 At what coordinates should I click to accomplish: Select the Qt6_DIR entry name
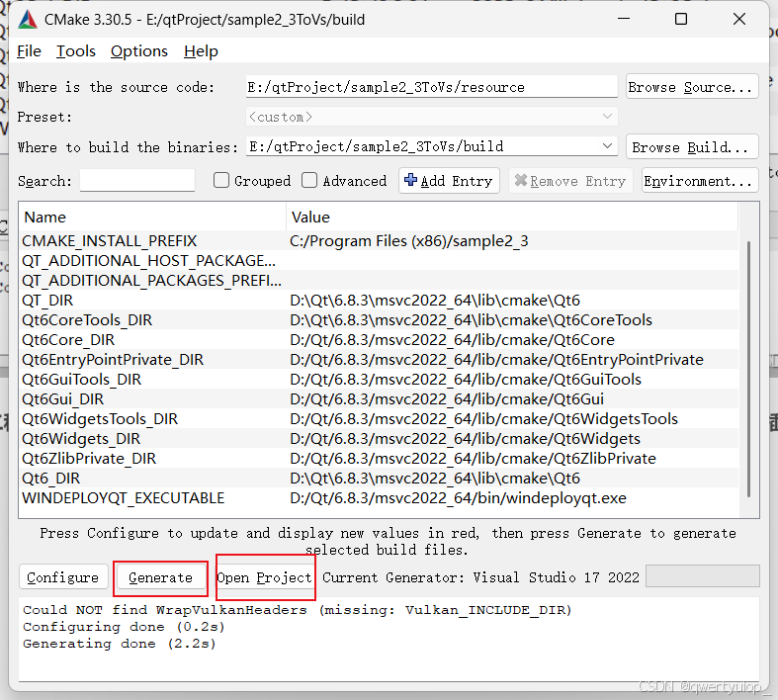[x=50, y=479]
